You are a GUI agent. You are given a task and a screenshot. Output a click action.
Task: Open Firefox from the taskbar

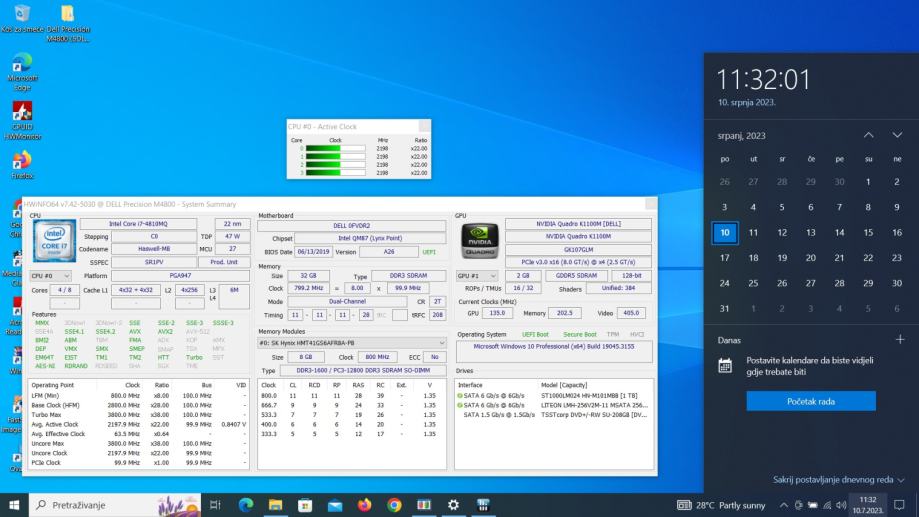(x=364, y=505)
